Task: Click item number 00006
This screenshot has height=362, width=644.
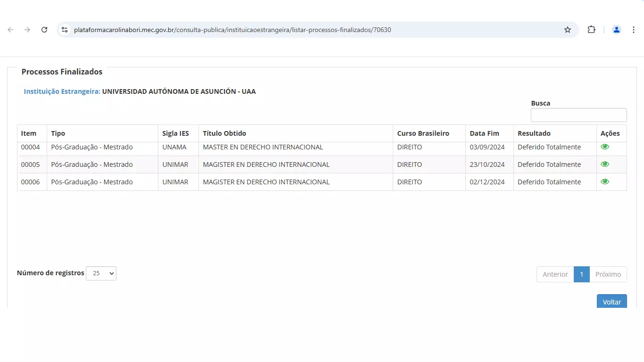Action: (31, 182)
